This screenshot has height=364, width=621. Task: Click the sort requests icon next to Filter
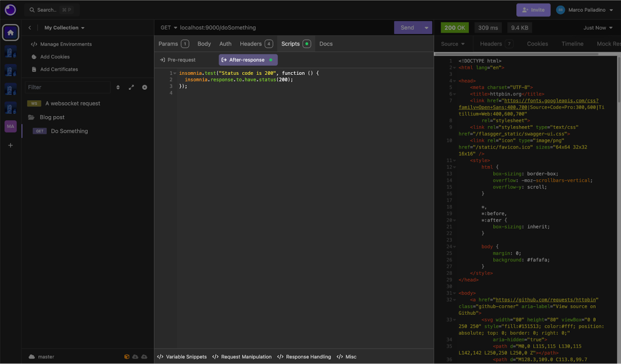[x=118, y=87]
